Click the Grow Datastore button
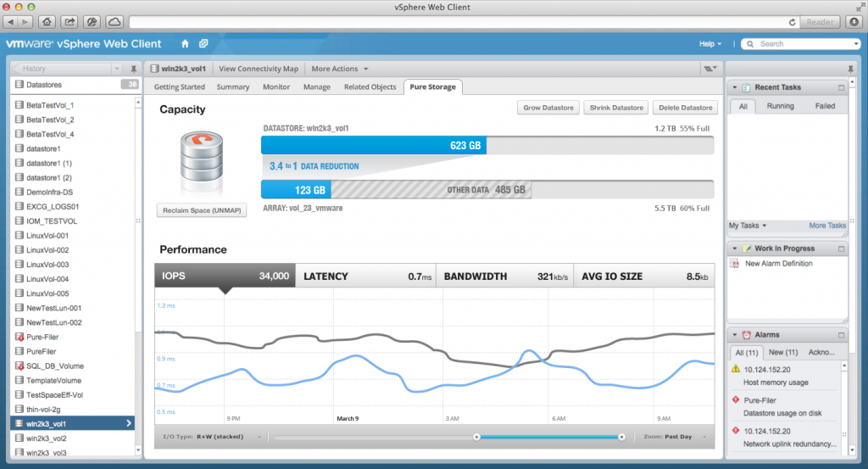This screenshot has height=469, width=868. tap(548, 108)
